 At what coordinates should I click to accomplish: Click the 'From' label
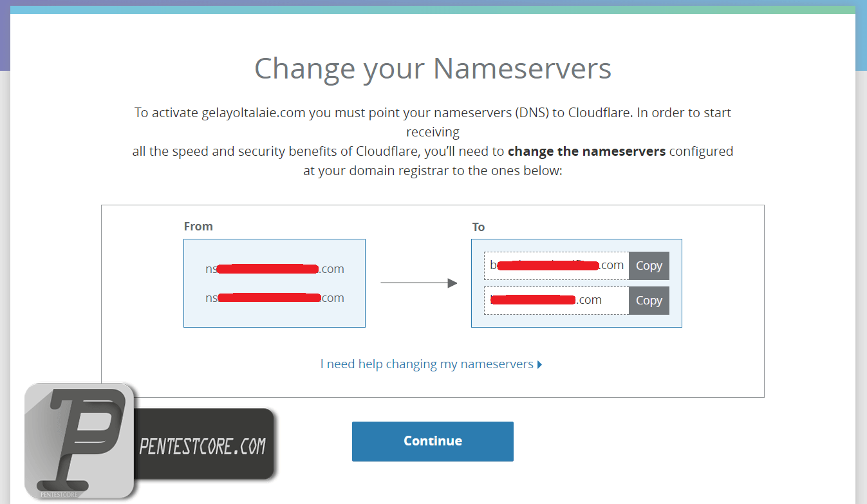click(198, 227)
